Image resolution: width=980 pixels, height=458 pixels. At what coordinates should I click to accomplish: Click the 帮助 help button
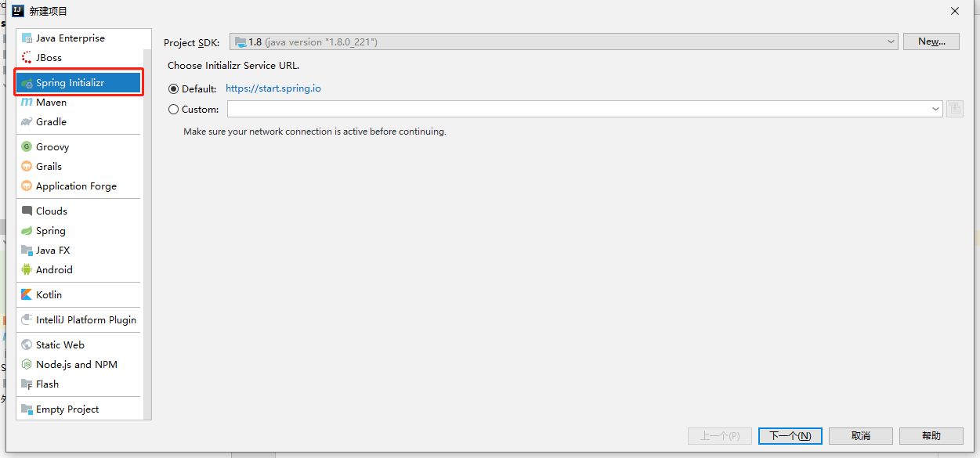pos(931,435)
